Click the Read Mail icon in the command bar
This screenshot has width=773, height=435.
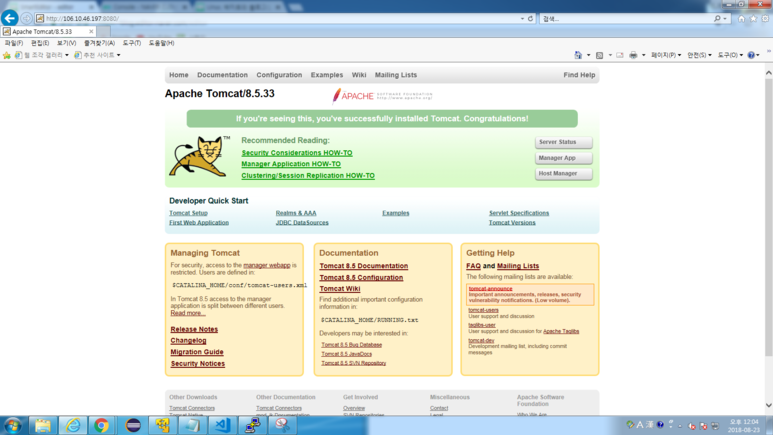click(620, 55)
